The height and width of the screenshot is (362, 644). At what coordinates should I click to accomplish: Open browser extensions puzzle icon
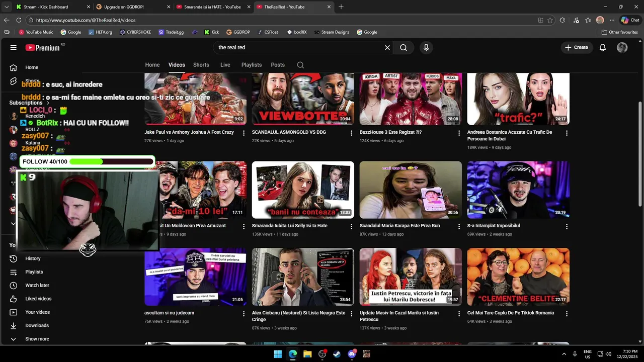[x=562, y=20]
